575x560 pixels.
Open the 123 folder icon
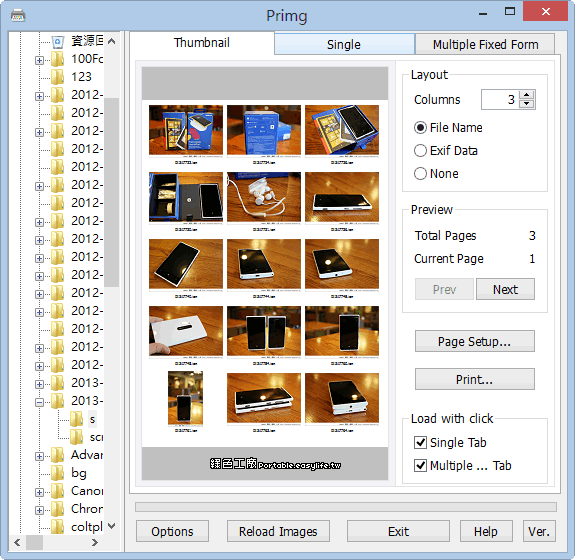click(x=58, y=77)
